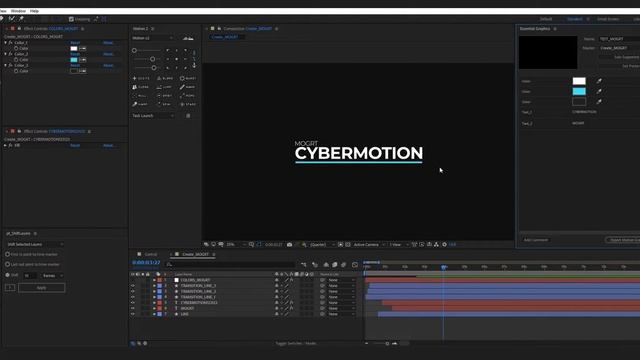Screen dimensions: 640x360
Task: Use eyedropper next to cyan Essential Graphics swatch
Action: (599, 91)
